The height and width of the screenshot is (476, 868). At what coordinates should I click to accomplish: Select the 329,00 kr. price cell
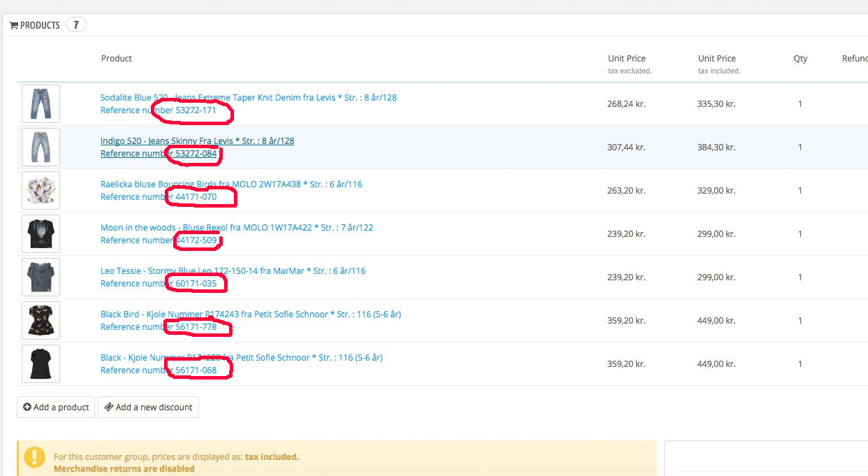[x=716, y=191]
